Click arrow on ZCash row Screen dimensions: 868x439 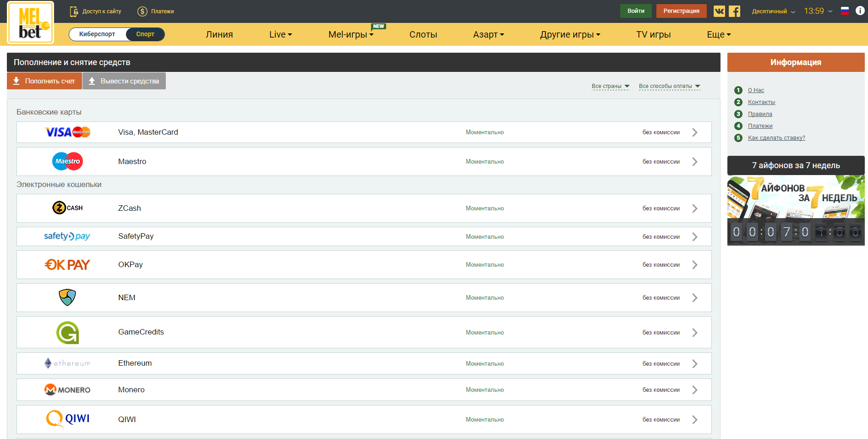click(x=695, y=209)
